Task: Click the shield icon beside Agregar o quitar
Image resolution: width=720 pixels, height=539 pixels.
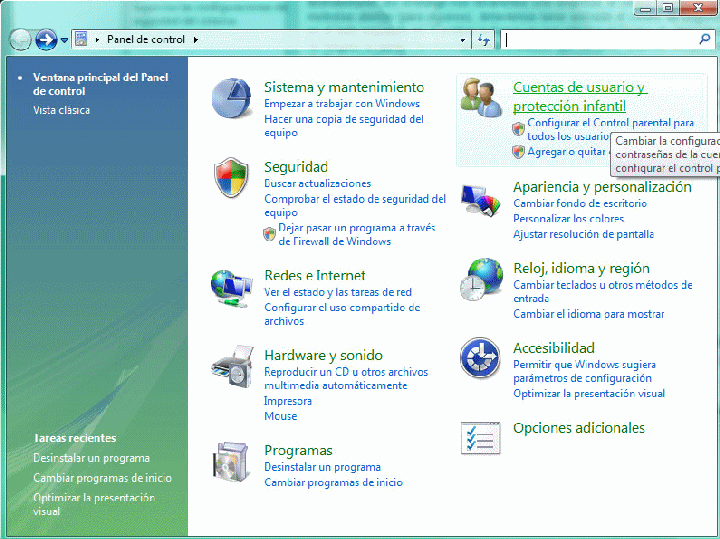Action: [518, 152]
